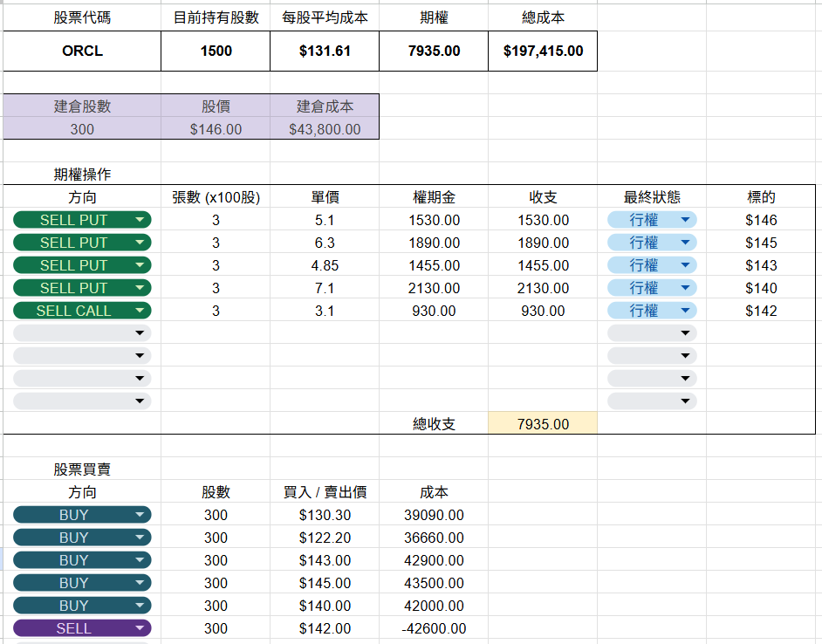Select the ORCL stock ticker cell
The height and width of the screenshot is (644, 822).
[82, 51]
